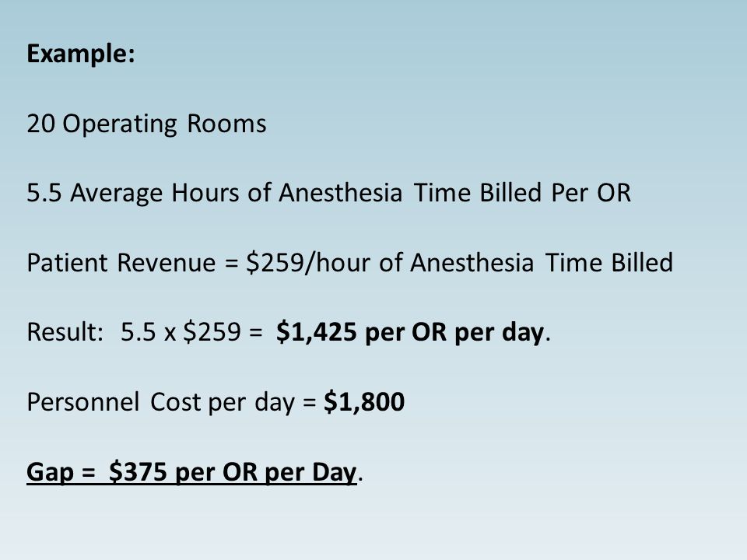This screenshot has height=560, width=747.
Task: Click the word "Billed" ending revenue line
Action: point(642,263)
